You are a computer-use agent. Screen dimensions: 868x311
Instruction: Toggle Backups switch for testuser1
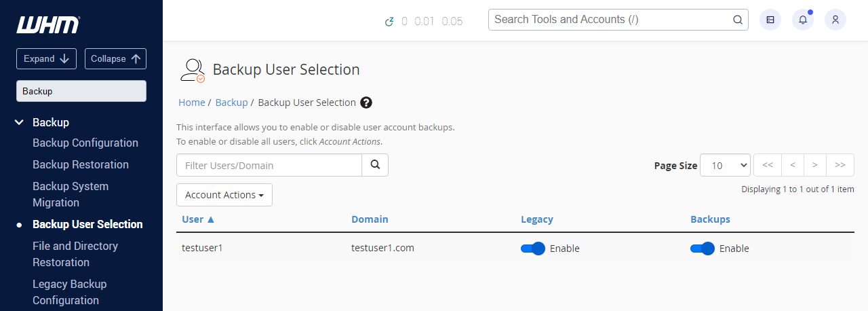pyautogui.click(x=703, y=249)
